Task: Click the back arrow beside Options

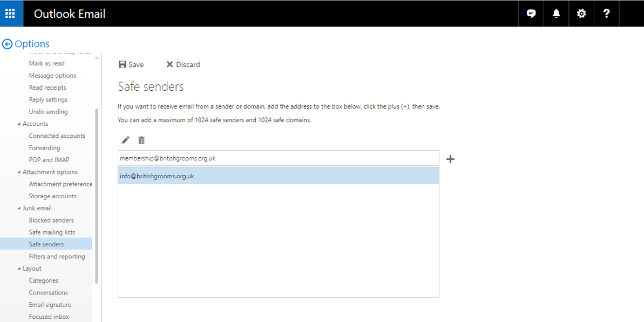Action: (x=7, y=44)
